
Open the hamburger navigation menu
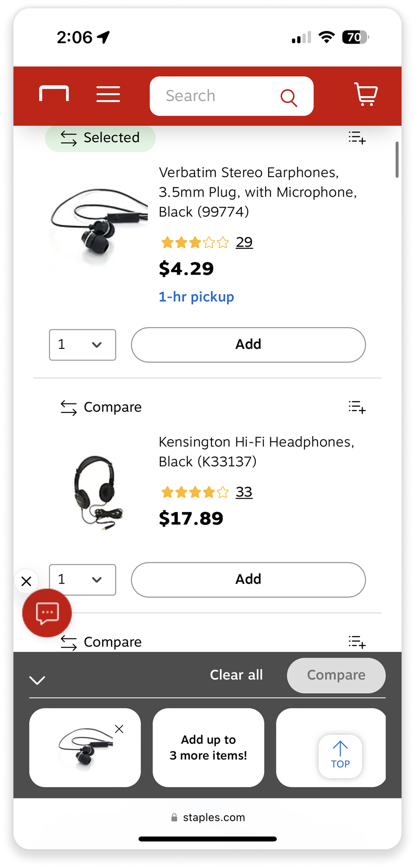point(108,94)
